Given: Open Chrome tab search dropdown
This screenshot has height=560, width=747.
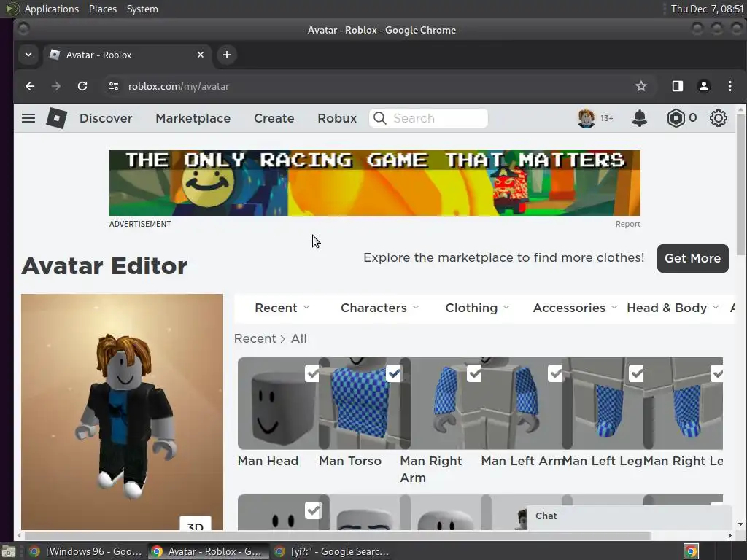Looking at the screenshot, I should tap(28, 55).
